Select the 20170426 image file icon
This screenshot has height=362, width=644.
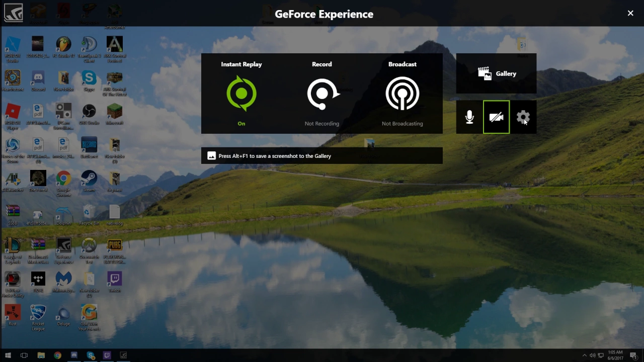[x=38, y=47]
